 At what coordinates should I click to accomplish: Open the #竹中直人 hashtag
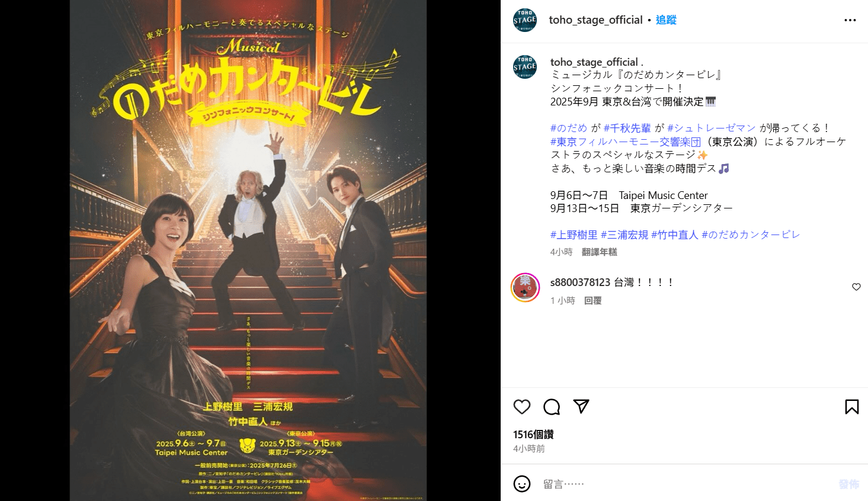click(675, 235)
